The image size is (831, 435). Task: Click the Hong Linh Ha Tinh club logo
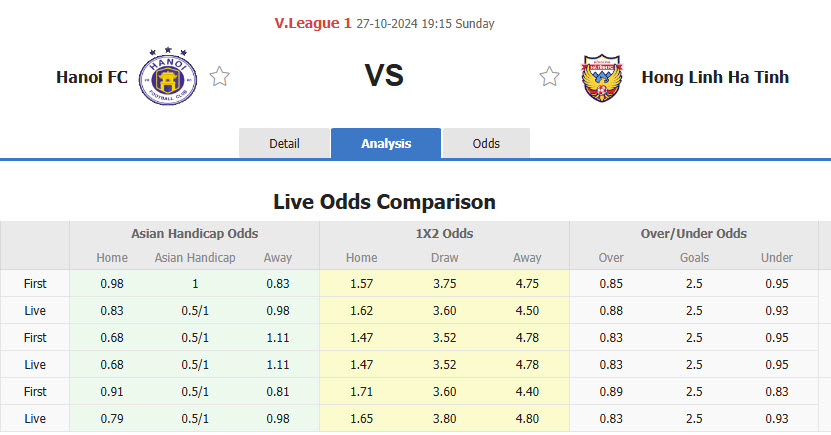click(603, 77)
